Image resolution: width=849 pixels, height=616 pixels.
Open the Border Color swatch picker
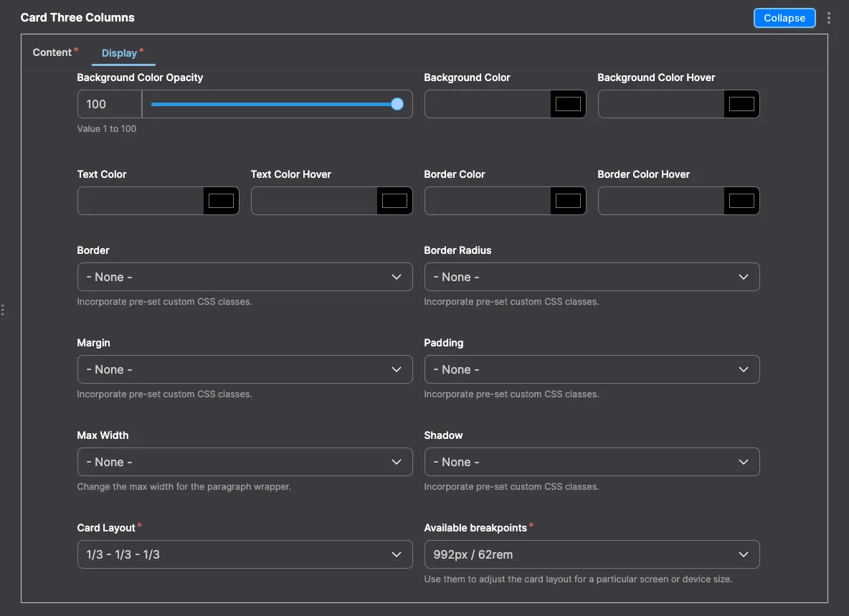(568, 201)
